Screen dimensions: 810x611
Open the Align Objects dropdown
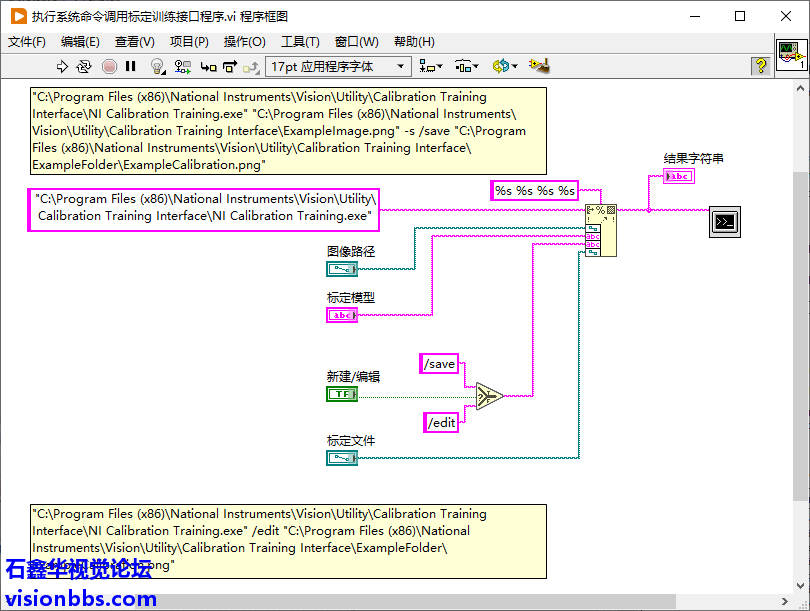pyautogui.click(x=430, y=66)
